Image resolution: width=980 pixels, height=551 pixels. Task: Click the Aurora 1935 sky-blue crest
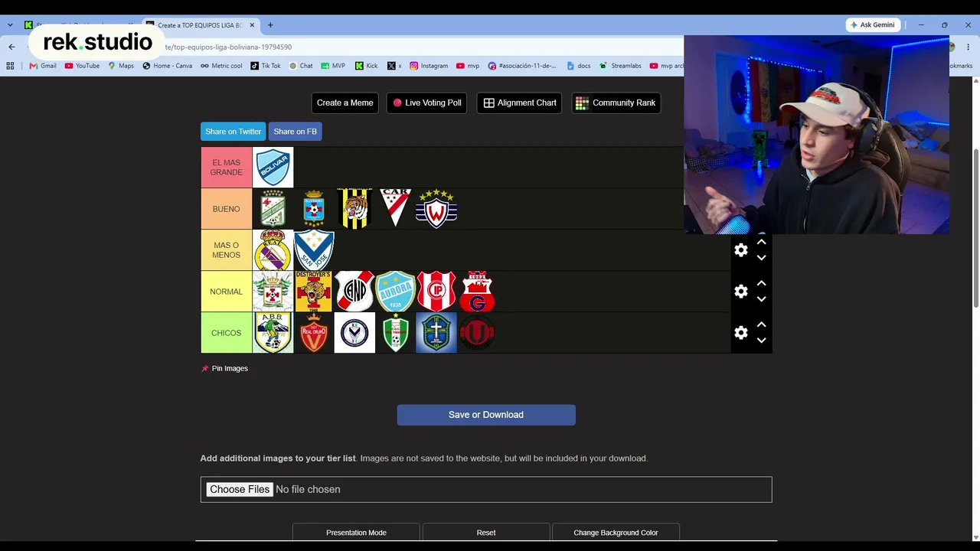pos(396,292)
